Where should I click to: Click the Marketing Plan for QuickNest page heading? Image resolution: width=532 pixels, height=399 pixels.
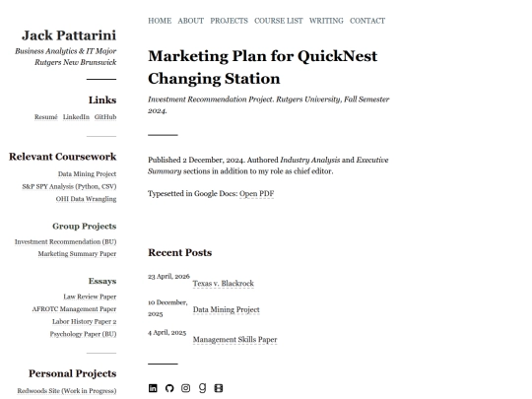[263, 67]
